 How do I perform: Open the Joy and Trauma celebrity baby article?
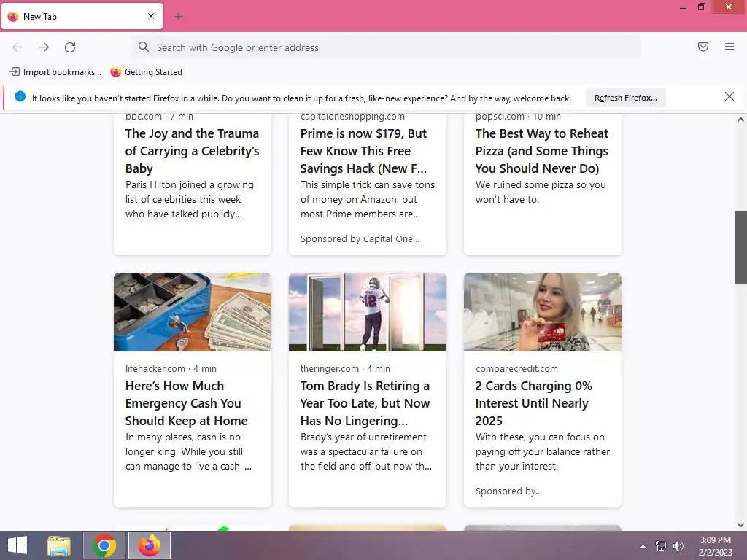(x=192, y=151)
